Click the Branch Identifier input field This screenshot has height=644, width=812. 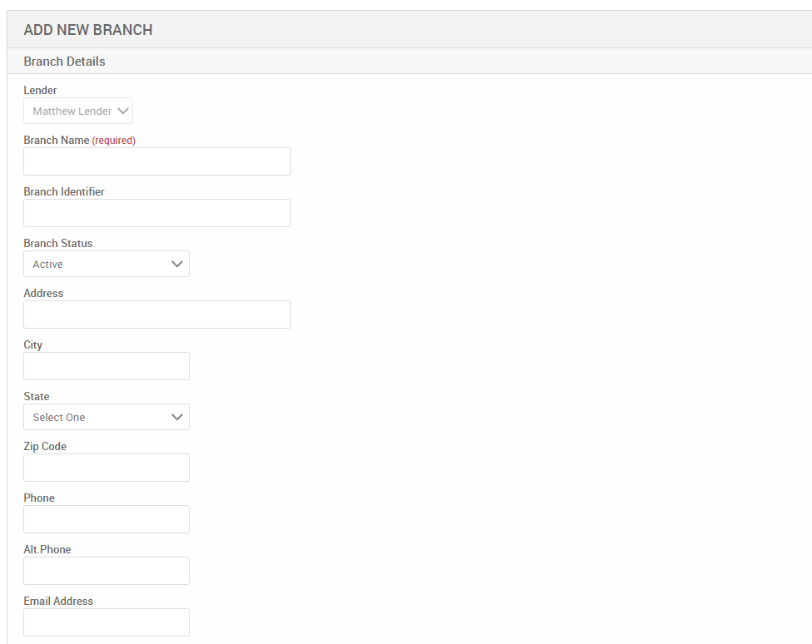pyautogui.click(x=156, y=212)
